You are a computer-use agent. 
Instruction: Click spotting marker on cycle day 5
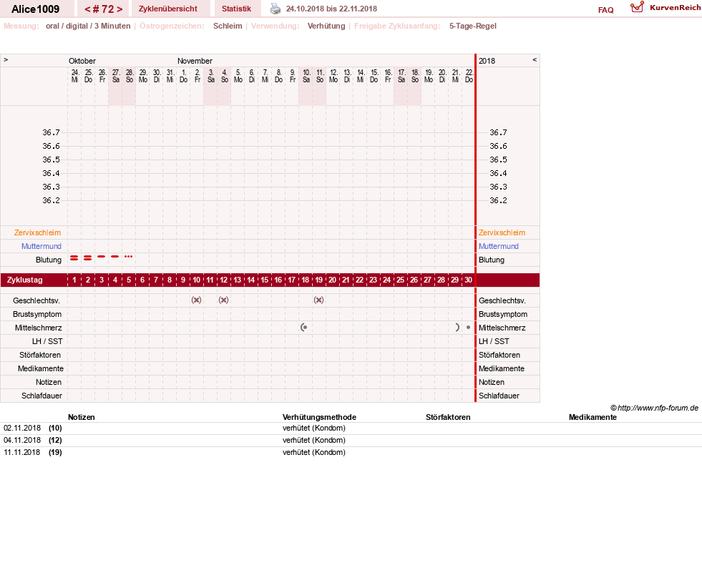coord(129,256)
